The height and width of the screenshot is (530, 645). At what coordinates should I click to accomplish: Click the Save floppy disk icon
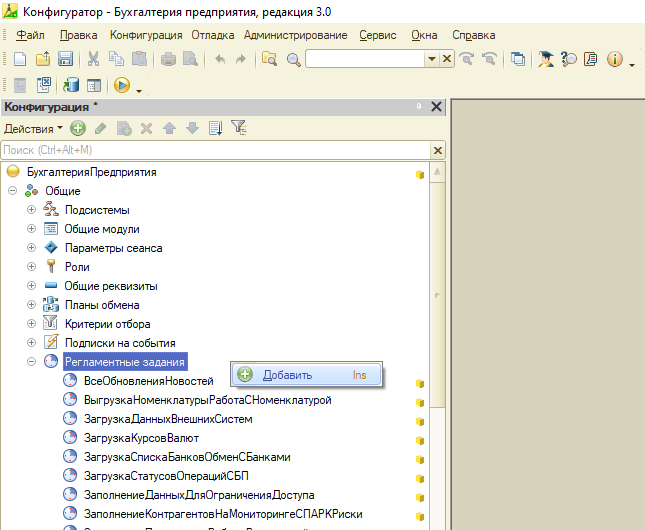tap(65, 59)
